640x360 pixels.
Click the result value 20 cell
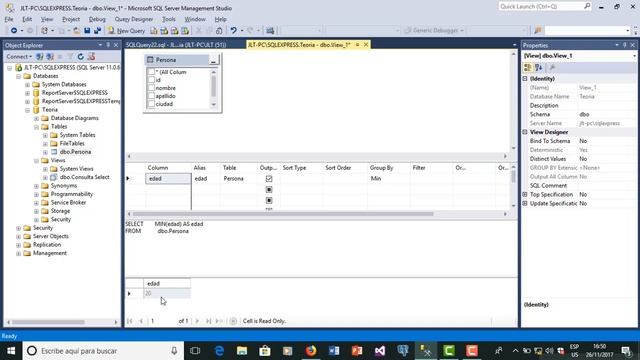coord(167,293)
